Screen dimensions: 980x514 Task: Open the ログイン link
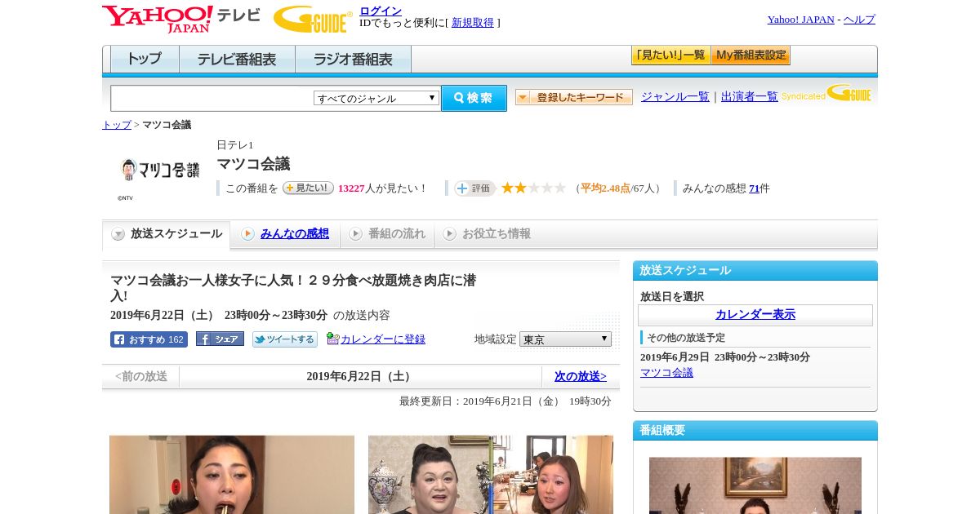(x=381, y=11)
